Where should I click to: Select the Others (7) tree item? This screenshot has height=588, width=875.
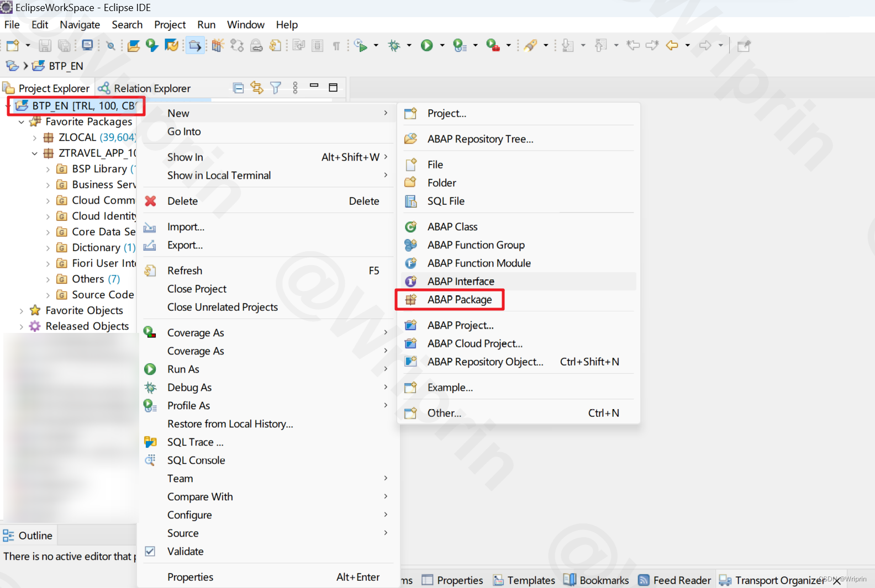[x=96, y=279]
